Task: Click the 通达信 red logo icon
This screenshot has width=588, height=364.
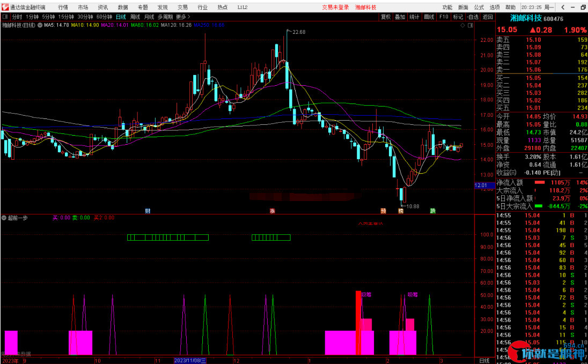Action: pyautogui.click(x=4, y=7)
